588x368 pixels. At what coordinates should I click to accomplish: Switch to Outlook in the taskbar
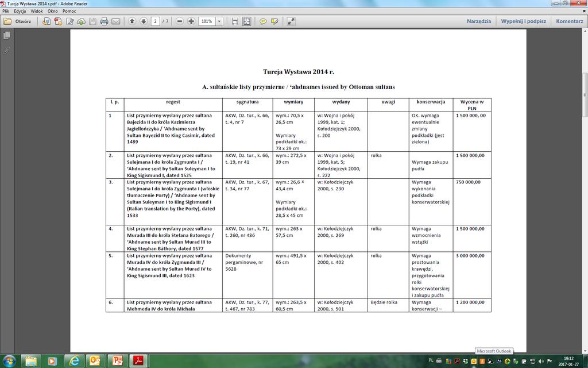[95, 361]
